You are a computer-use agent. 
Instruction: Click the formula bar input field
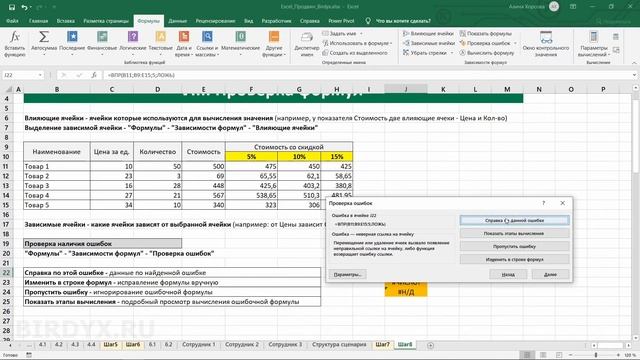pyautogui.click(x=367, y=75)
